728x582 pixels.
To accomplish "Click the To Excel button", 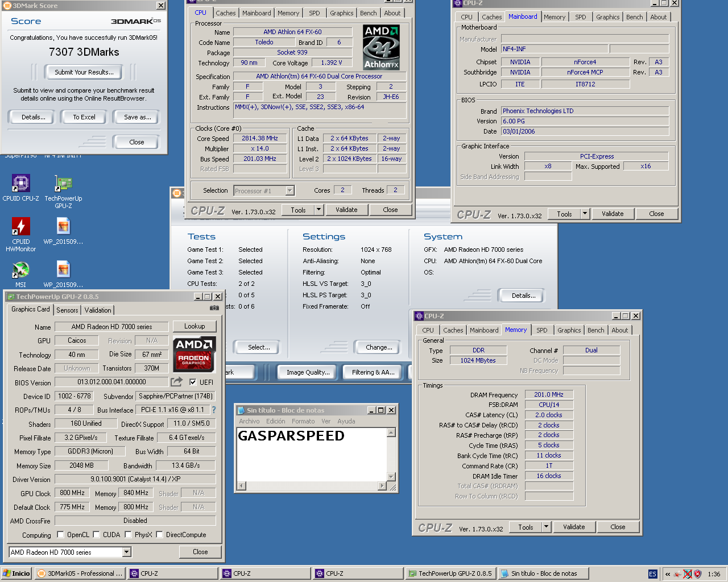I will 84,117.
